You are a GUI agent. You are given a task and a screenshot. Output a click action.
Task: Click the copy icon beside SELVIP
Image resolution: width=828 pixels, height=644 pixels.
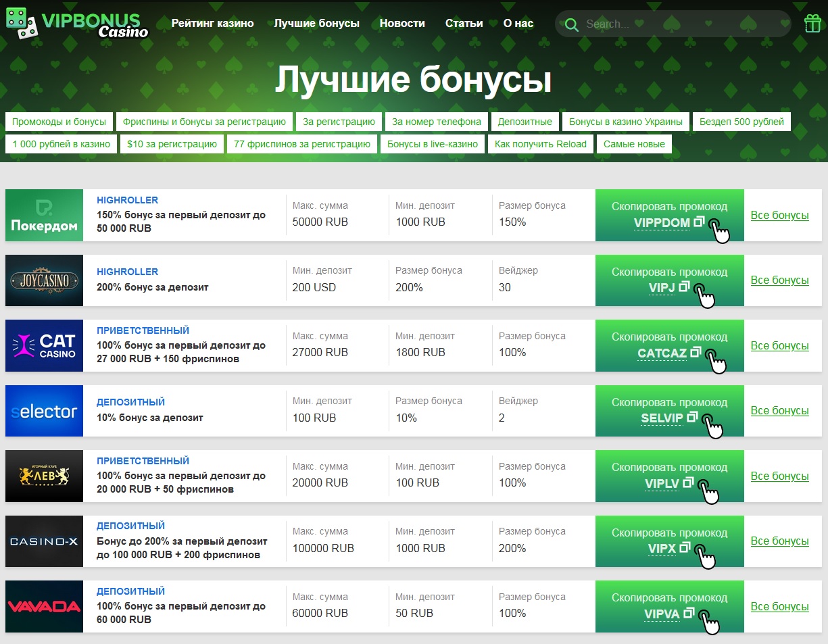pos(691,417)
